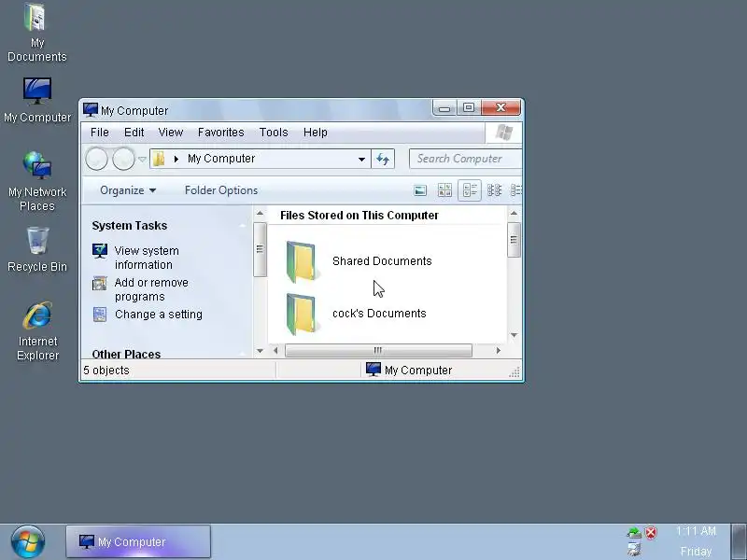Click My Computer in address breadcrumb
The width and height of the screenshot is (747, 560).
point(221,159)
